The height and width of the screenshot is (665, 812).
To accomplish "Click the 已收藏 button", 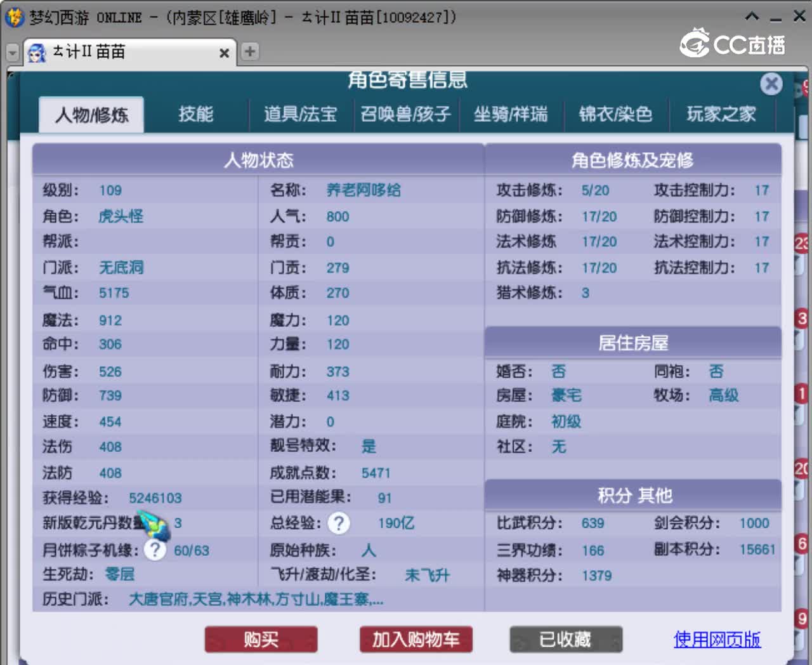I will tap(566, 639).
